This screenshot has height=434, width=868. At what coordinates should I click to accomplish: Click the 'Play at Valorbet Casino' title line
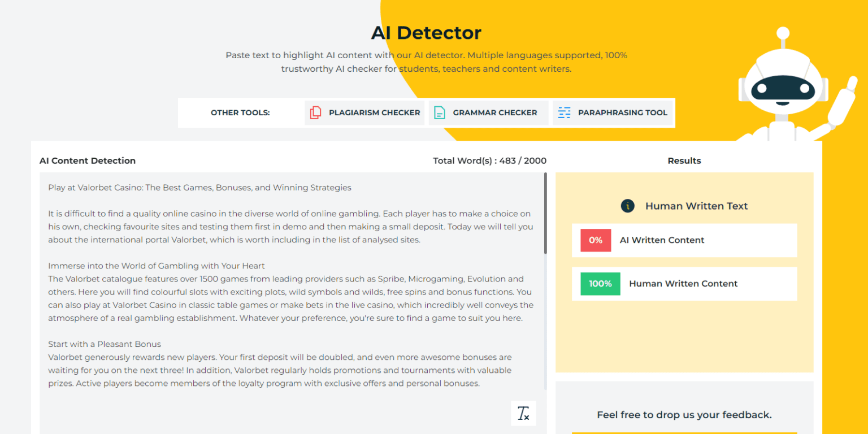pyautogui.click(x=199, y=188)
